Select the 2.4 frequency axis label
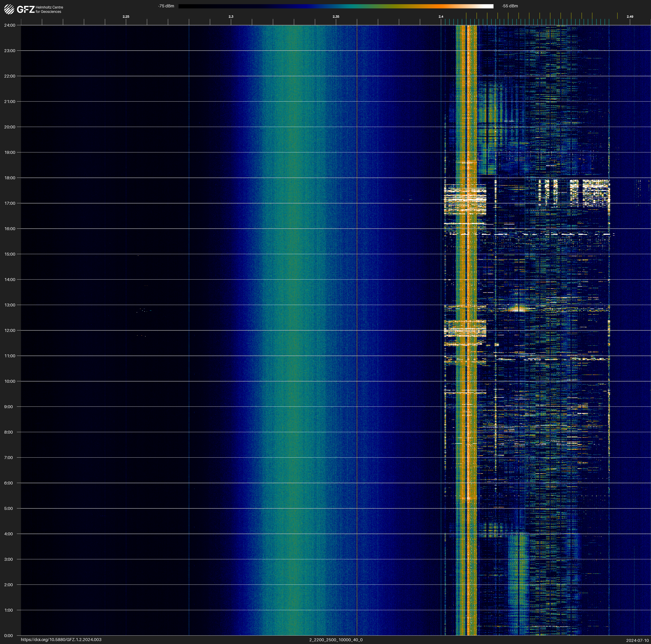This screenshot has height=644, width=651. click(x=441, y=17)
